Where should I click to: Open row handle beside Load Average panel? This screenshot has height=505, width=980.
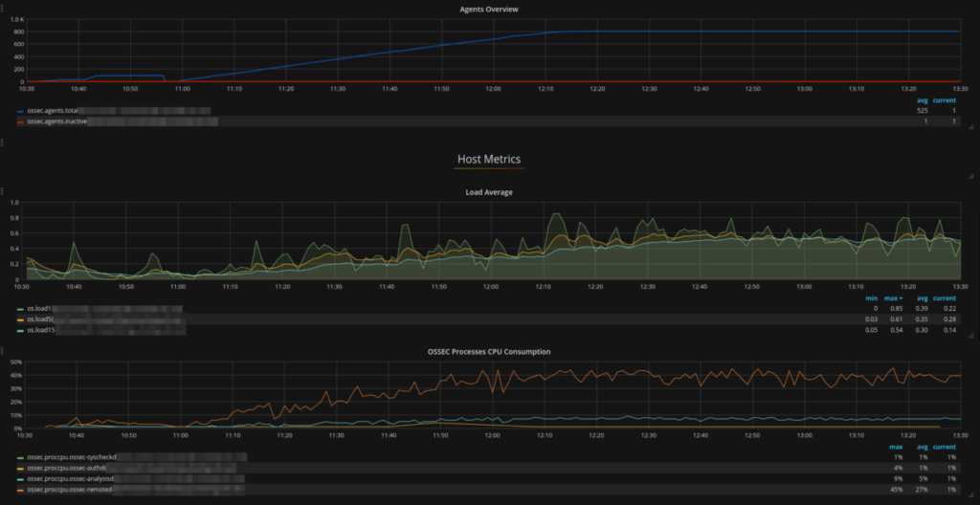(x=2, y=189)
